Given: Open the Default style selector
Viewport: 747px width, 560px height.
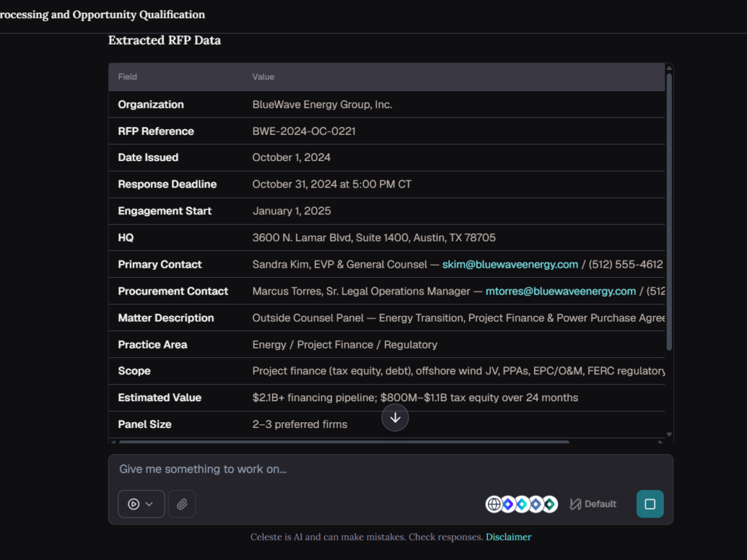Looking at the screenshot, I should pos(593,504).
